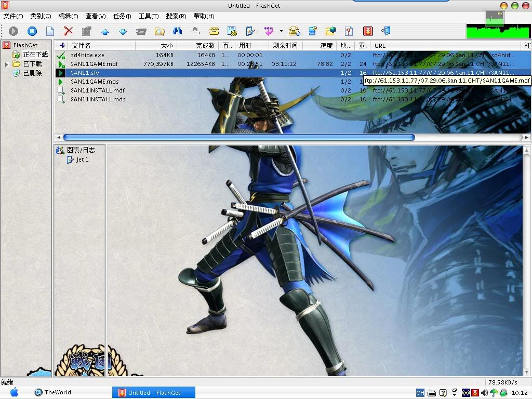Viewport: 532px width, 399px height.
Task: Click the volume speaker icon in the tray
Action: click(x=484, y=393)
